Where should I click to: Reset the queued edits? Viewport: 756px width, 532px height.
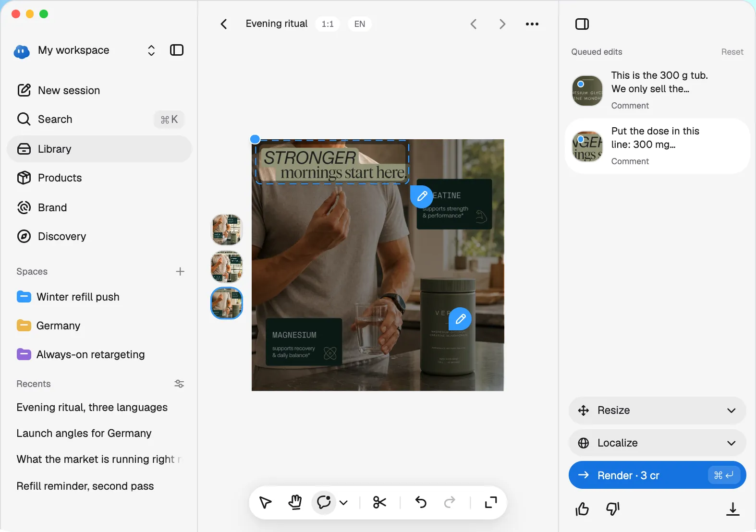tap(732, 52)
